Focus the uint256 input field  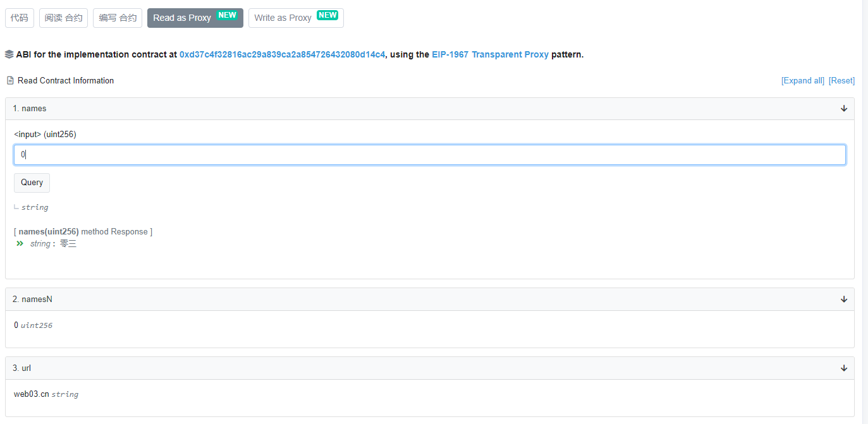point(430,155)
